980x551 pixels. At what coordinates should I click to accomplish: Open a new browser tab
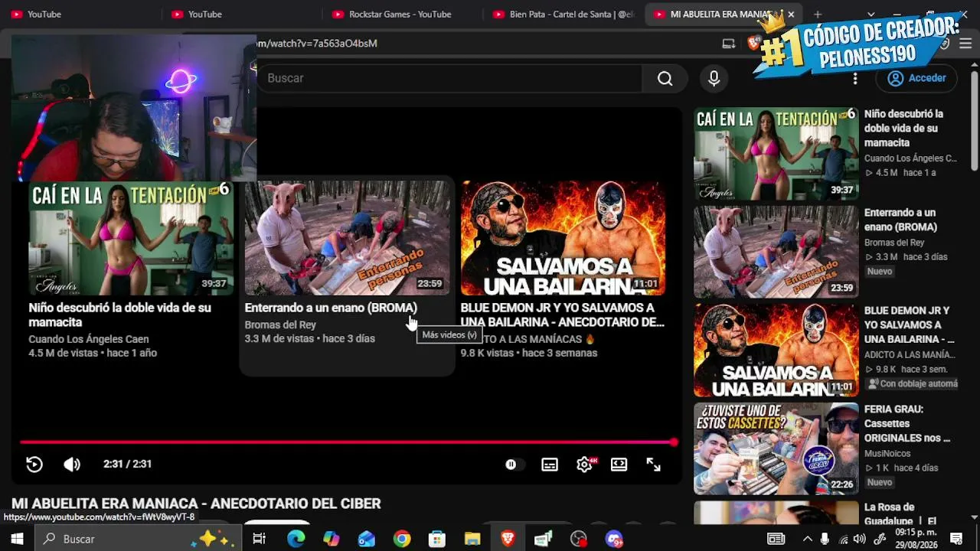[818, 14]
